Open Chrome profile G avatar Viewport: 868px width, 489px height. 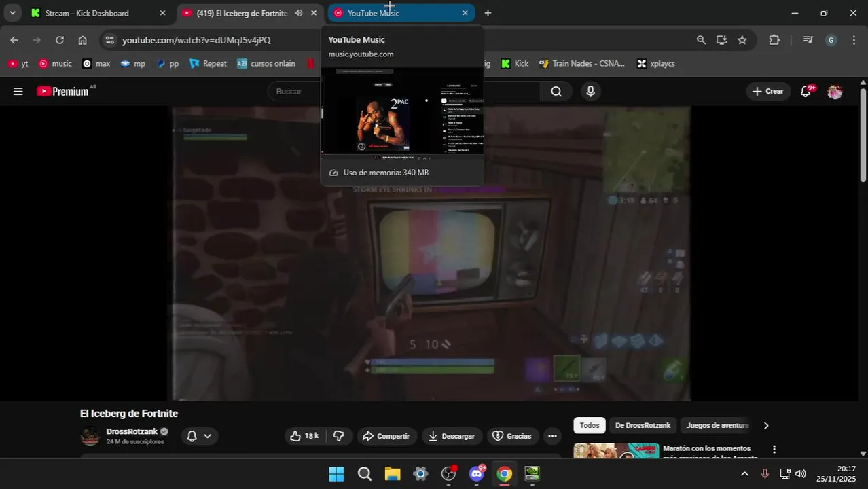point(831,40)
